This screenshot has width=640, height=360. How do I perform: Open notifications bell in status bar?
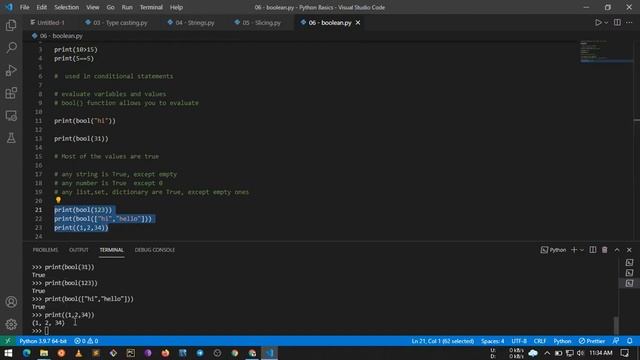tap(629, 341)
